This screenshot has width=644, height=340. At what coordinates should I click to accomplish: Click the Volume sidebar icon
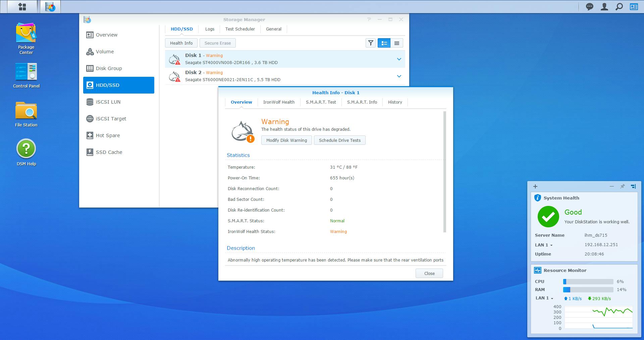[x=90, y=52]
